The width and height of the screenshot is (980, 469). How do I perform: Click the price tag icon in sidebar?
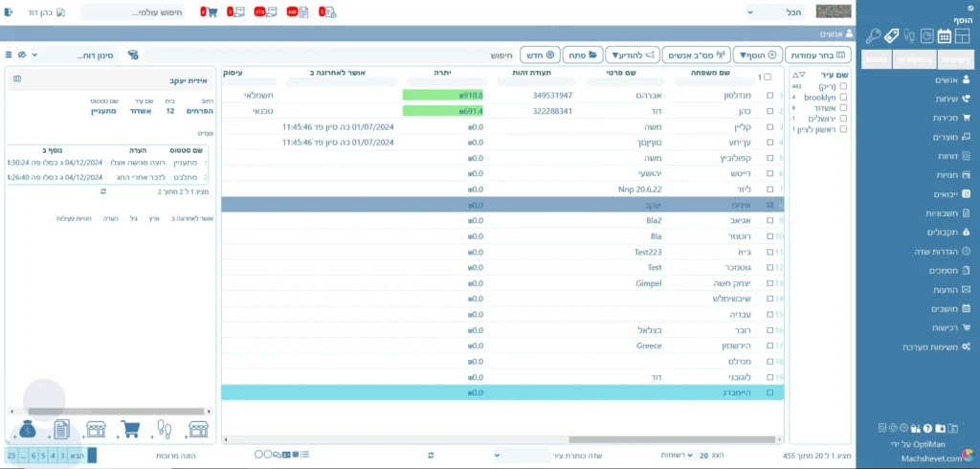(x=891, y=36)
